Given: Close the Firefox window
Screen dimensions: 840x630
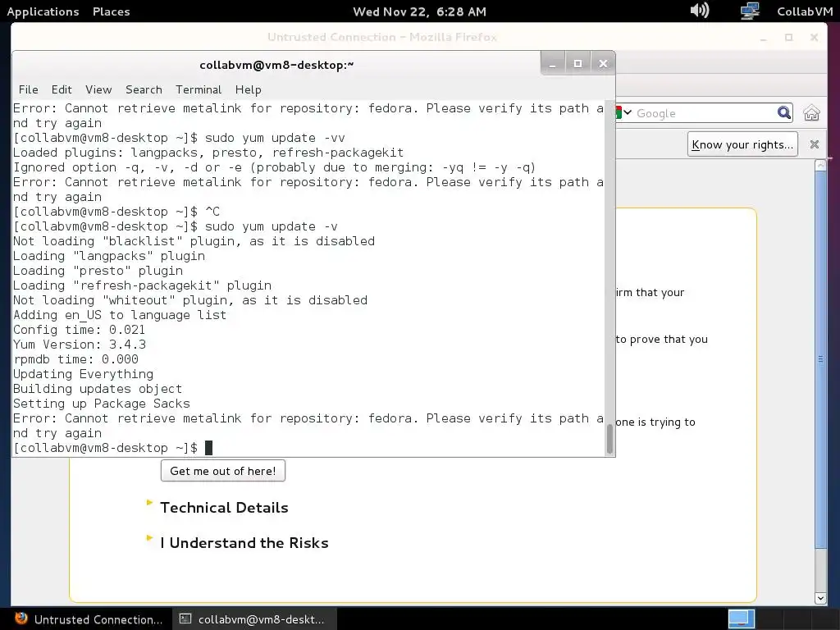Looking at the screenshot, I should (814, 38).
